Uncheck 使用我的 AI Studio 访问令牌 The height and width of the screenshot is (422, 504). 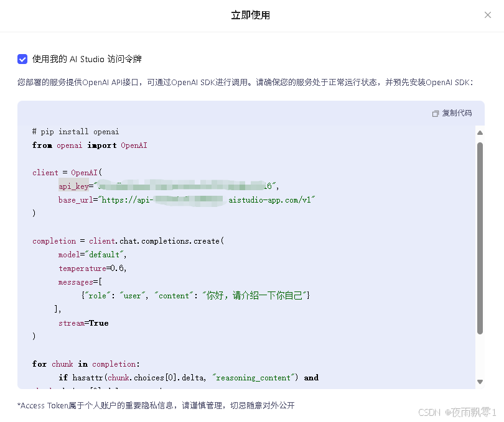point(22,59)
